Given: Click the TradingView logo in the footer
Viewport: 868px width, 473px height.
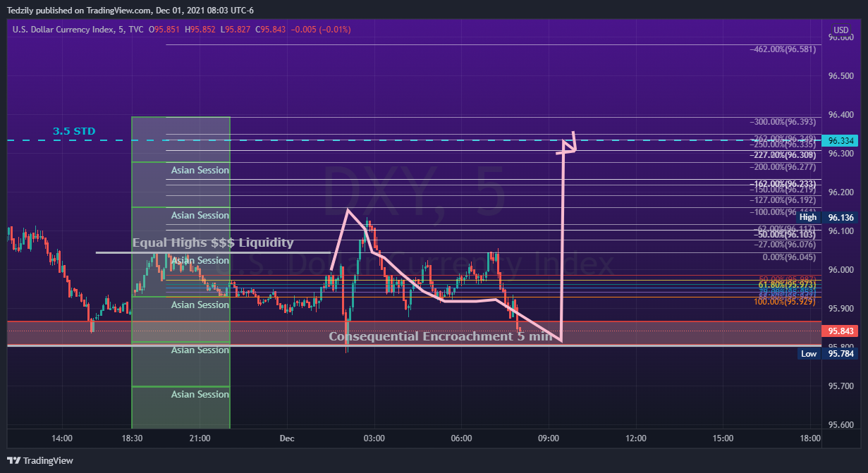Looking at the screenshot, I should click(41, 460).
